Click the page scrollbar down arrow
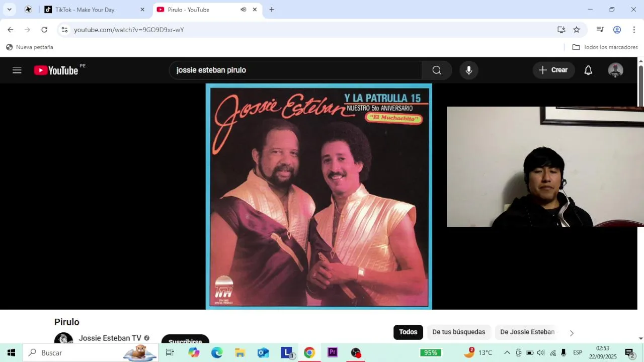The width and height of the screenshot is (644, 362). click(640, 338)
